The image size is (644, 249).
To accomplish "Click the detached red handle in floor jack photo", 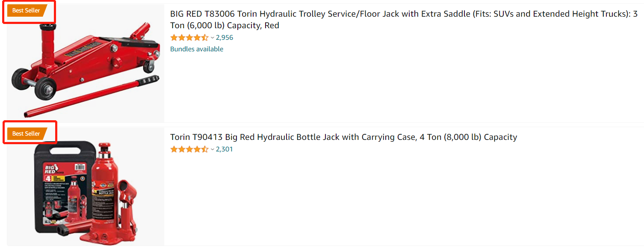I will coord(92,97).
